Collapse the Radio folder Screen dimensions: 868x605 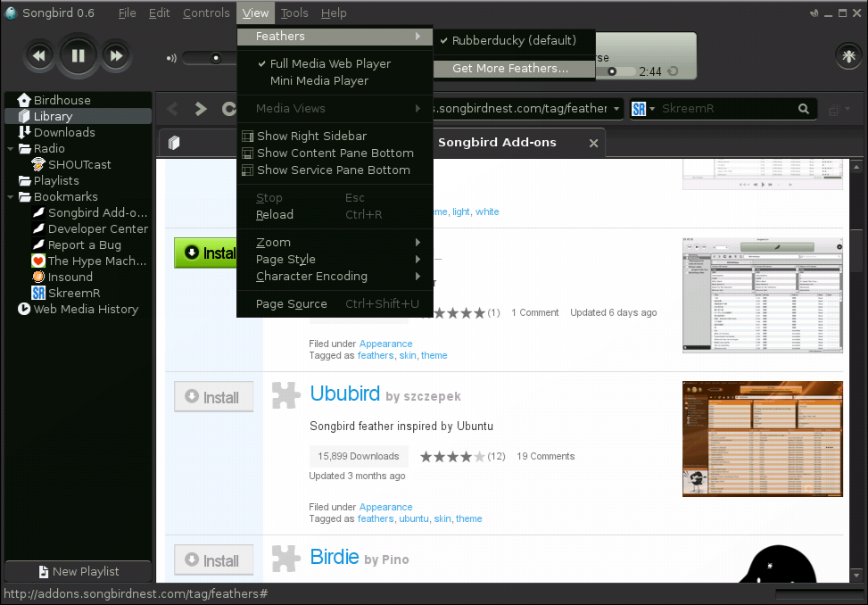click(x=11, y=149)
